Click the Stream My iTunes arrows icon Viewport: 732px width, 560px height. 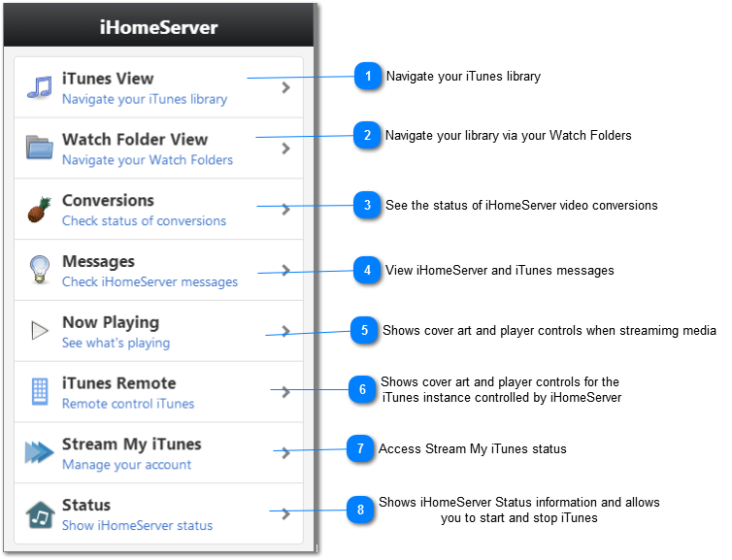tap(40, 452)
